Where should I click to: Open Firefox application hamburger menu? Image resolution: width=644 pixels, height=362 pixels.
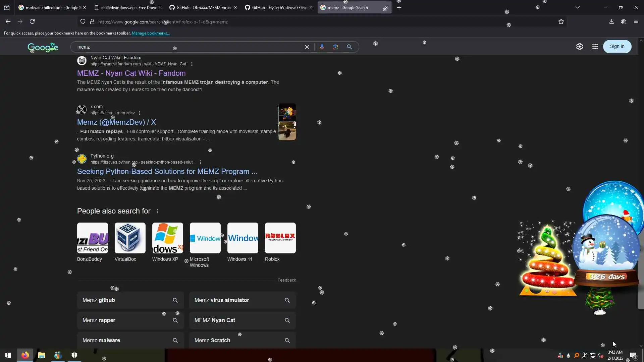click(636, 22)
